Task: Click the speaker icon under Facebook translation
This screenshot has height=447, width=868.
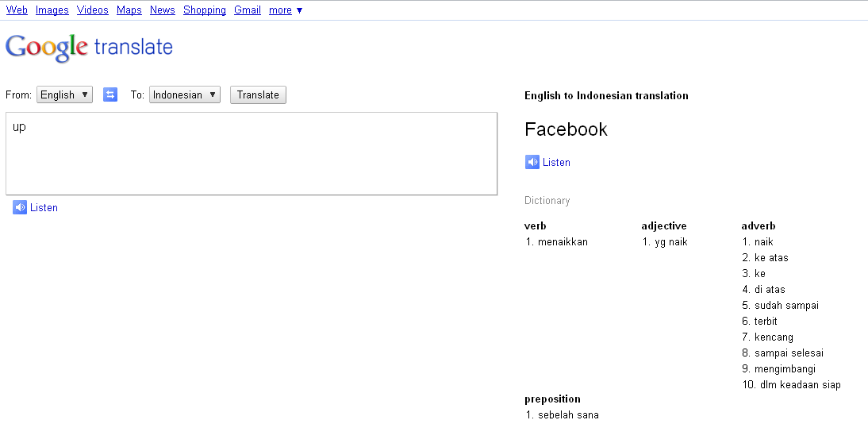Action: coord(532,162)
